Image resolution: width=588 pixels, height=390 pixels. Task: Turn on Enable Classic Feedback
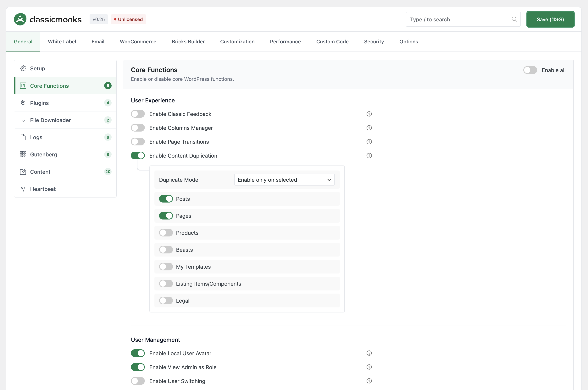pos(138,114)
